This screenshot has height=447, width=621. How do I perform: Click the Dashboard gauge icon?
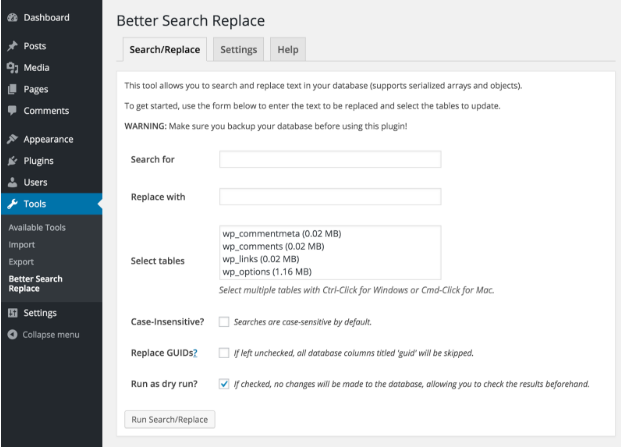[x=13, y=17]
